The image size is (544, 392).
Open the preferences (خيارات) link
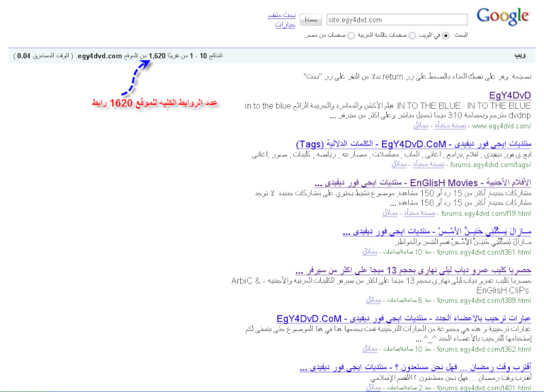point(285,24)
